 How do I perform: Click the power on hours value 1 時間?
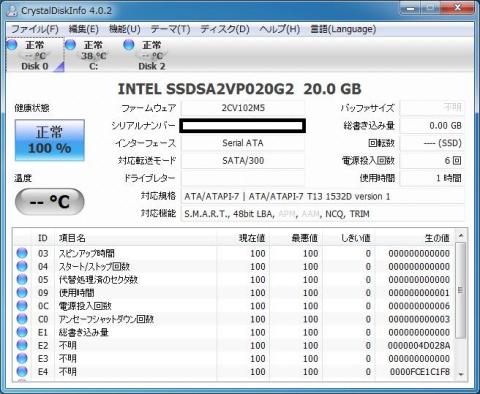pos(432,178)
